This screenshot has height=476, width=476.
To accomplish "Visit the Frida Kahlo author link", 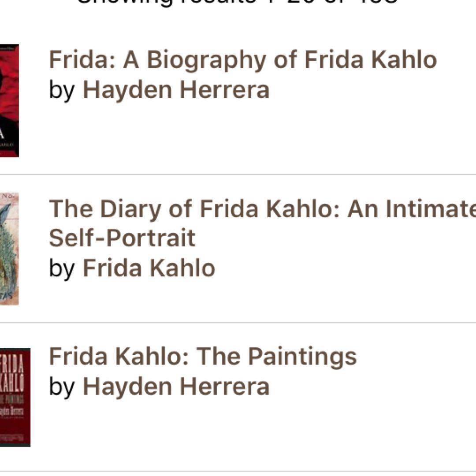I will tap(149, 268).
